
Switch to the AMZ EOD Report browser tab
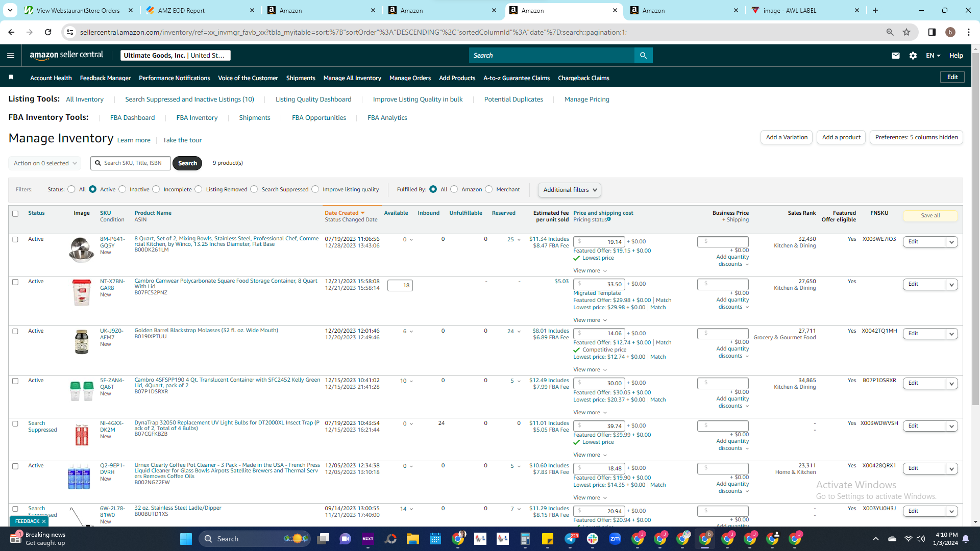pyautogui.click(x=199, y=10)
